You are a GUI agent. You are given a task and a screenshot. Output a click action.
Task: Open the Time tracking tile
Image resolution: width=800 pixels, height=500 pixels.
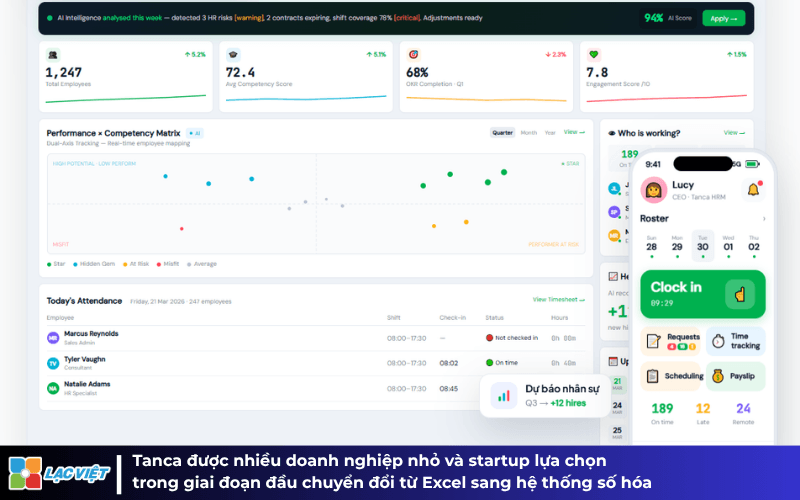[x=735, y=341]
